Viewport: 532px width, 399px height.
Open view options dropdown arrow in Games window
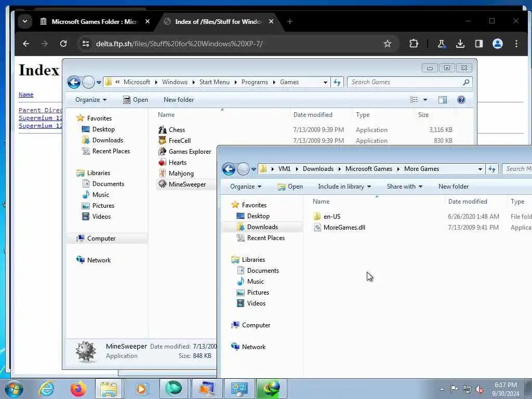pyautogui.click(x=425, y=100)
